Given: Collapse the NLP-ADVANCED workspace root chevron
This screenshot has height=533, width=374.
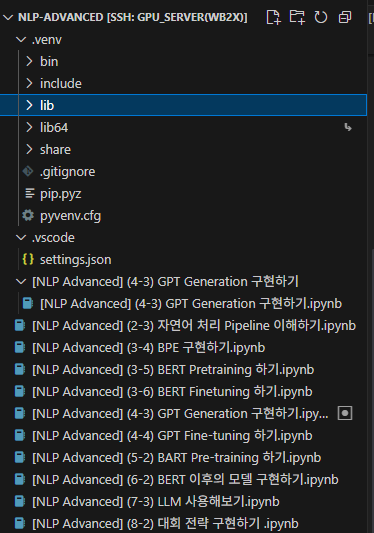Looking at the screenshot, I should coord(8,17).
